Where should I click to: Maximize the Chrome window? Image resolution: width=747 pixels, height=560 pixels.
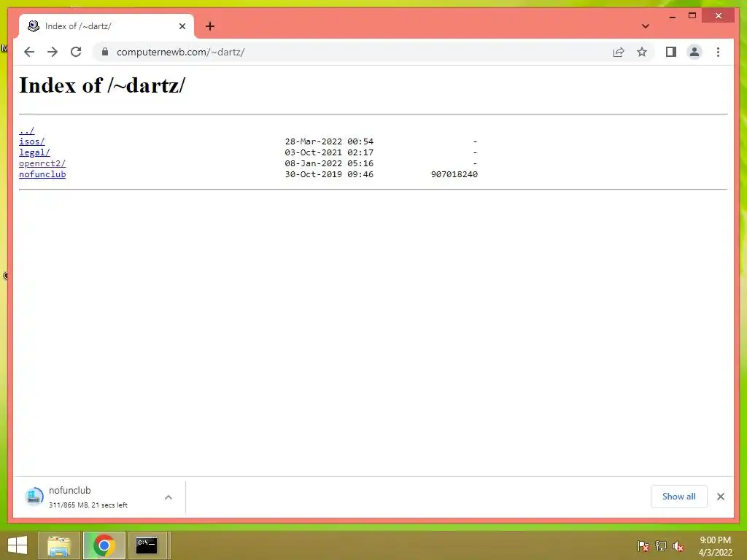coord(692,16)
